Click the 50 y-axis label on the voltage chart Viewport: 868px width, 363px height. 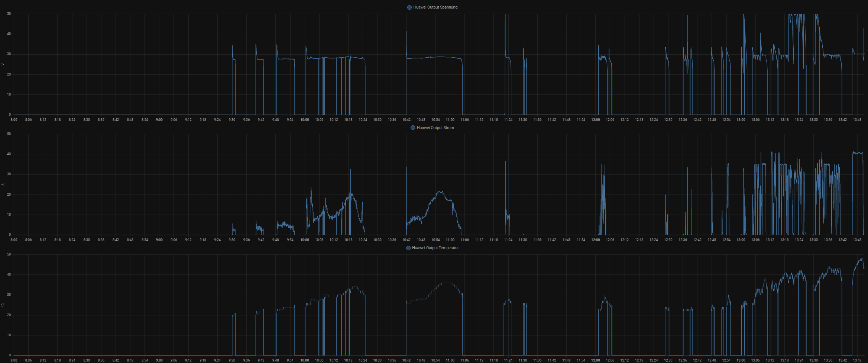9,14
